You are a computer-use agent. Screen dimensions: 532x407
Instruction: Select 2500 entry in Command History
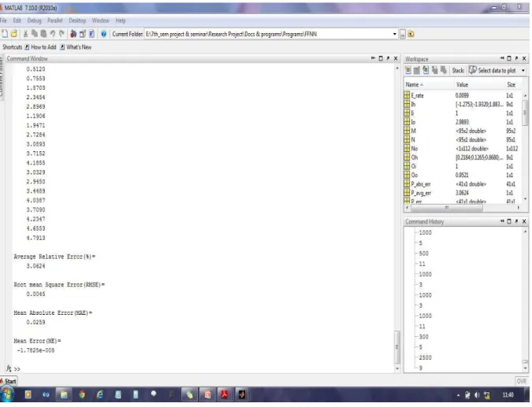click(425, 357)
